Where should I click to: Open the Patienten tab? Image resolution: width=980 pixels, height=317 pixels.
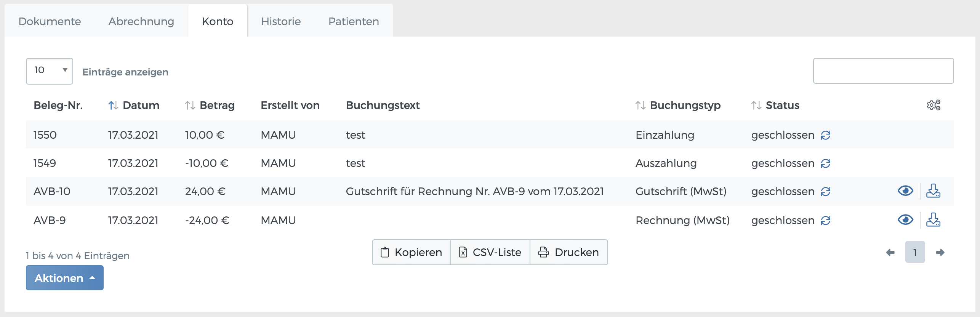click(x=354, y=21)
